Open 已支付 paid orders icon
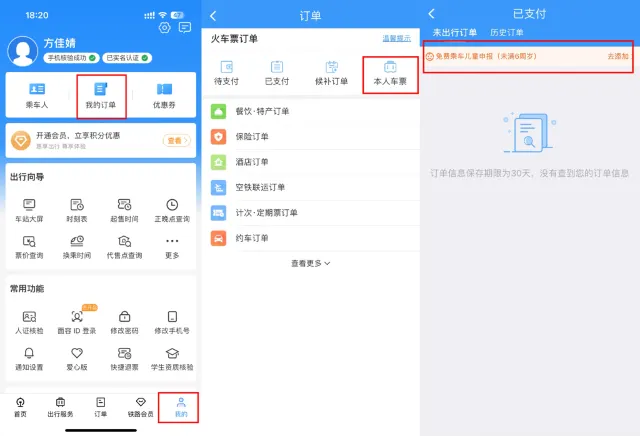The width and height of the screenshot is (640, 436). pyautogui.click(x=277, y=73)
